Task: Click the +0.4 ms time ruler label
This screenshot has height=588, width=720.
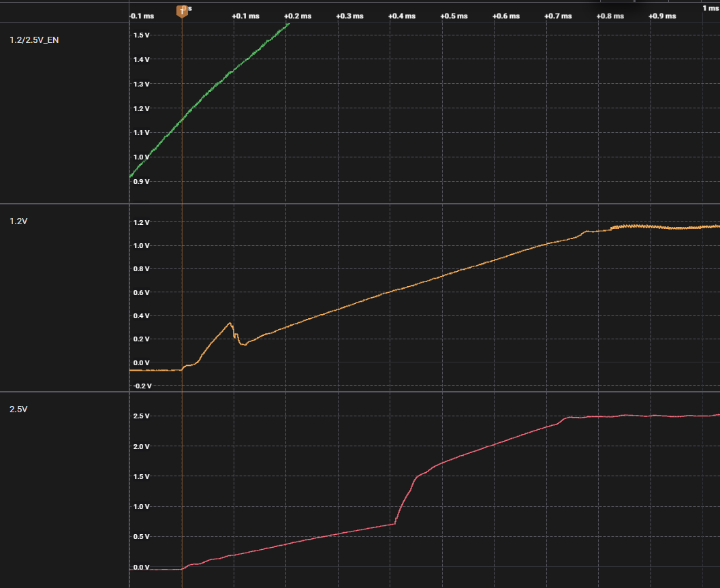Action: click(402, 16)
